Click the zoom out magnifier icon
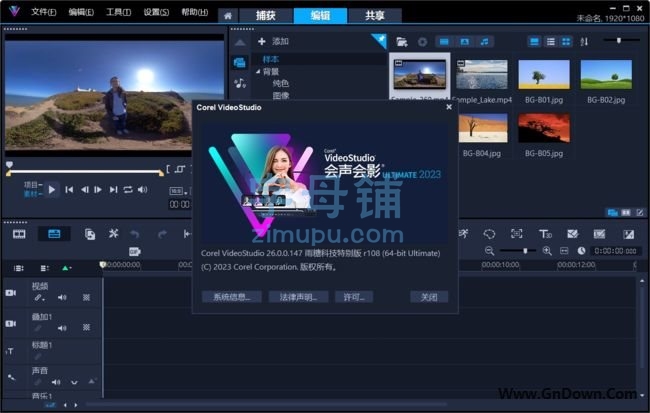Screen dimensions: 650x413 click(490, 251)
